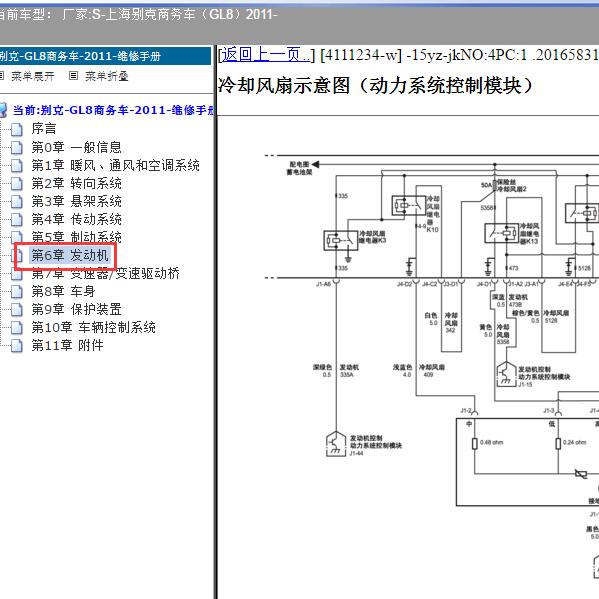This screenshot has width=599, height=599.
Task: Click the page icon beside 第2章 转向系统
Action: click(16, 183)
